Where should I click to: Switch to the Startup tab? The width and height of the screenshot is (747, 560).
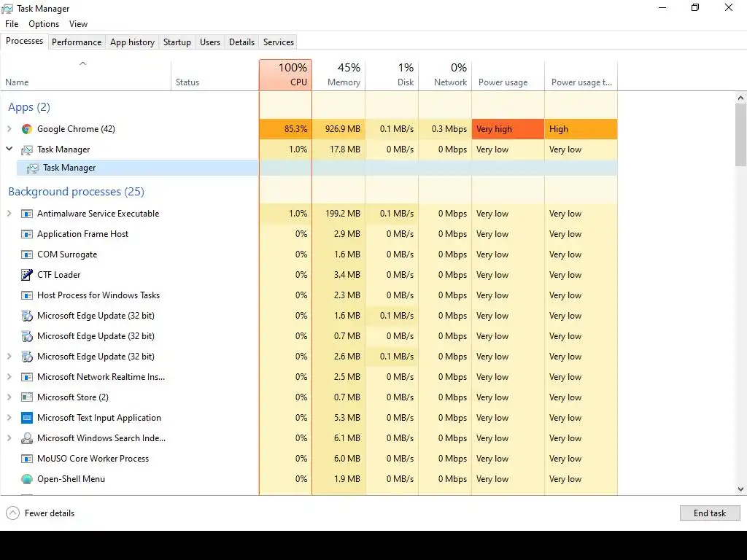[x=177, y=42]
